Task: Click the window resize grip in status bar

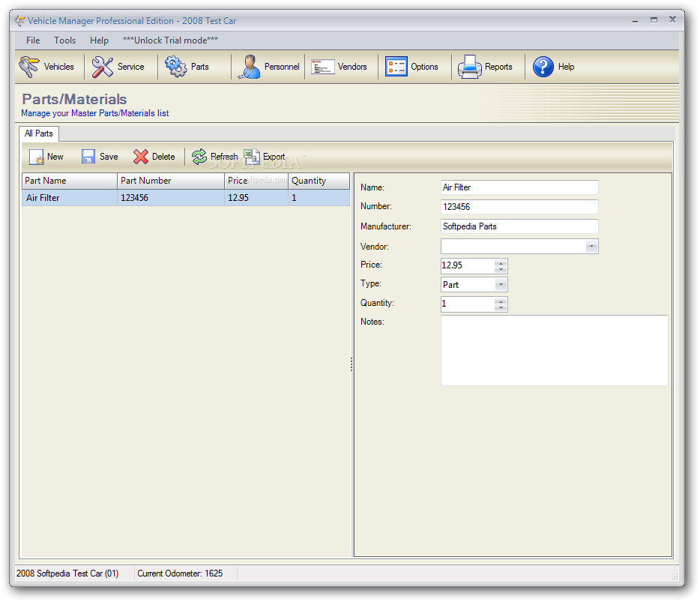Action: pyautogui.click(x=675, y=577)
